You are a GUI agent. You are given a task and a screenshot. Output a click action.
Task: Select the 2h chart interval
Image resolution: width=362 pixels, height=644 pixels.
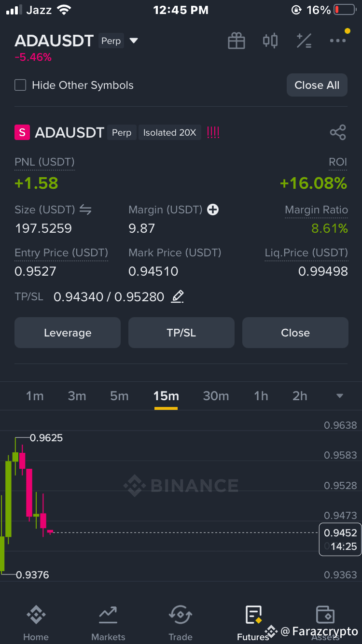point(300,396)
